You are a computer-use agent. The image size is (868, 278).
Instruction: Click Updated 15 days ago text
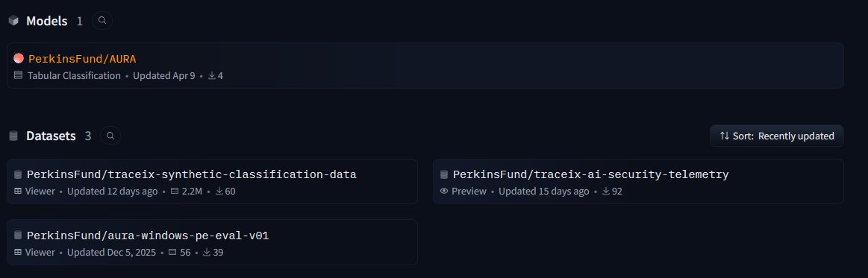click(x=543, y=192)
